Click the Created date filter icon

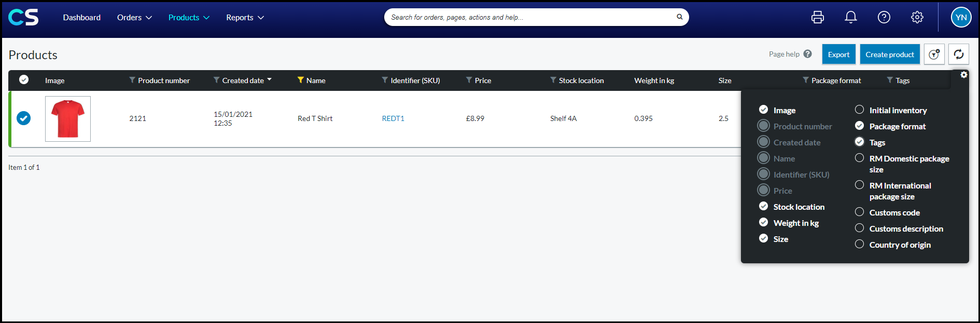(216, 80)
